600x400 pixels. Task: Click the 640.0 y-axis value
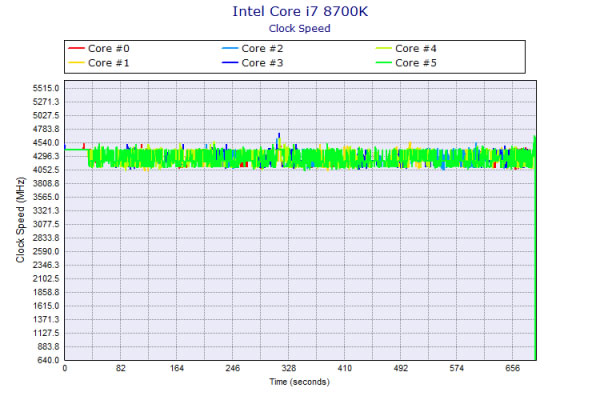[48, 360]
